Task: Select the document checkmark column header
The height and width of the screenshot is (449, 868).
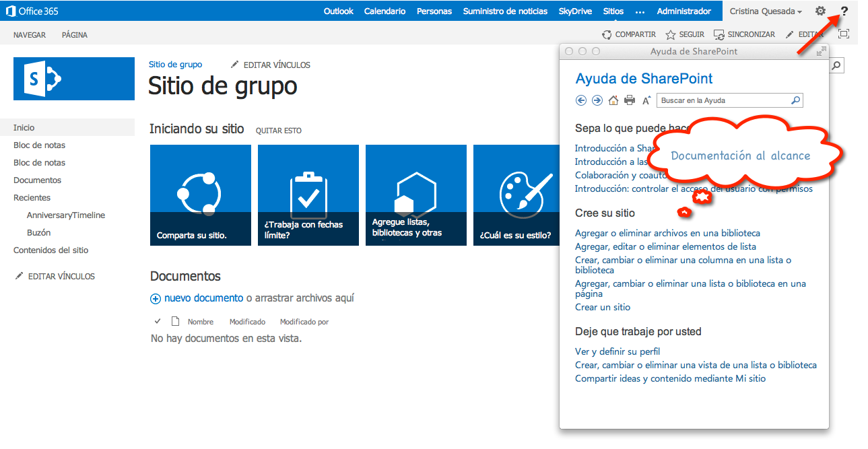Action: [158, 321]
